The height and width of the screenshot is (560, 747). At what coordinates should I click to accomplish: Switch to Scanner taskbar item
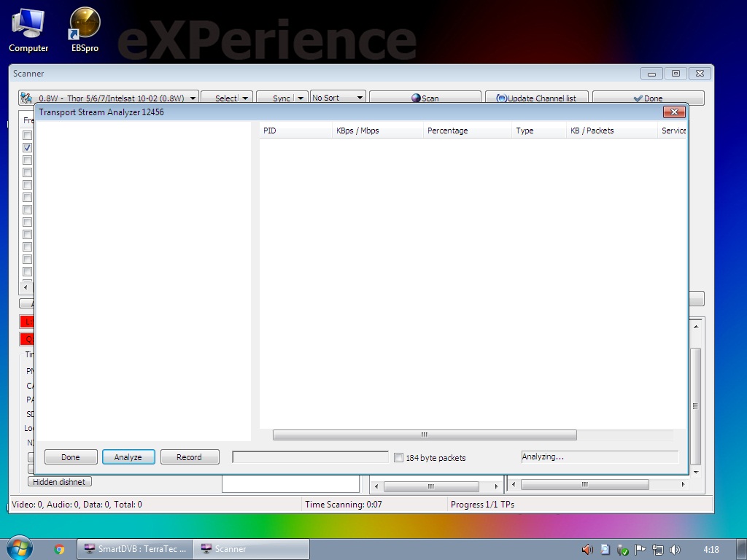pyautogui.click(x=251, y=549)
